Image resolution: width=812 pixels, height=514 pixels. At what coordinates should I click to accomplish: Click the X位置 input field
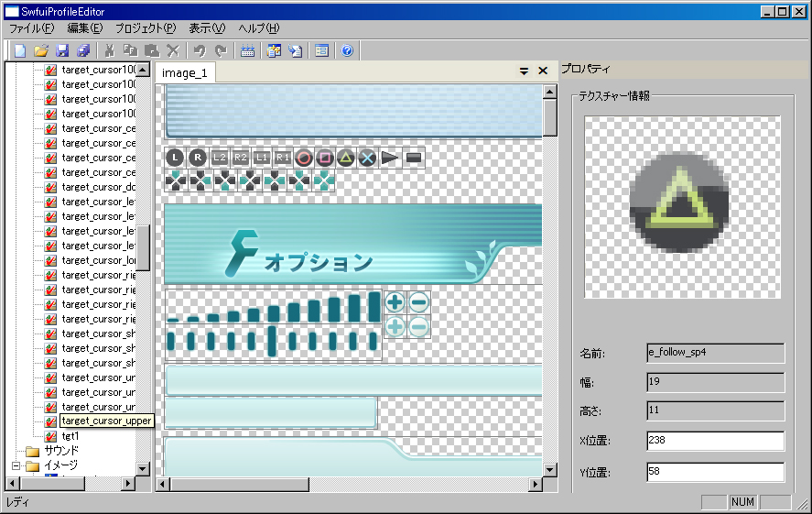click(x=715, y=441)
